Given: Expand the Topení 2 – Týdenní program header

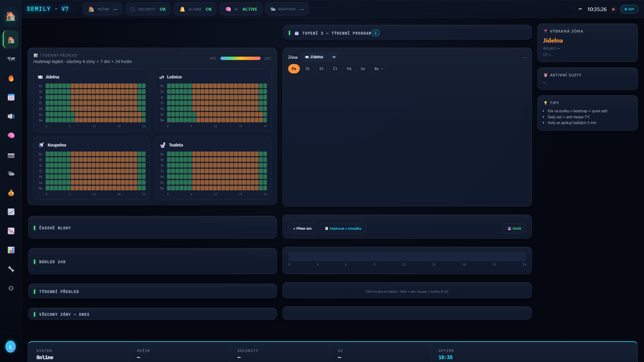Looking at the screenshot, I should 407,33.
